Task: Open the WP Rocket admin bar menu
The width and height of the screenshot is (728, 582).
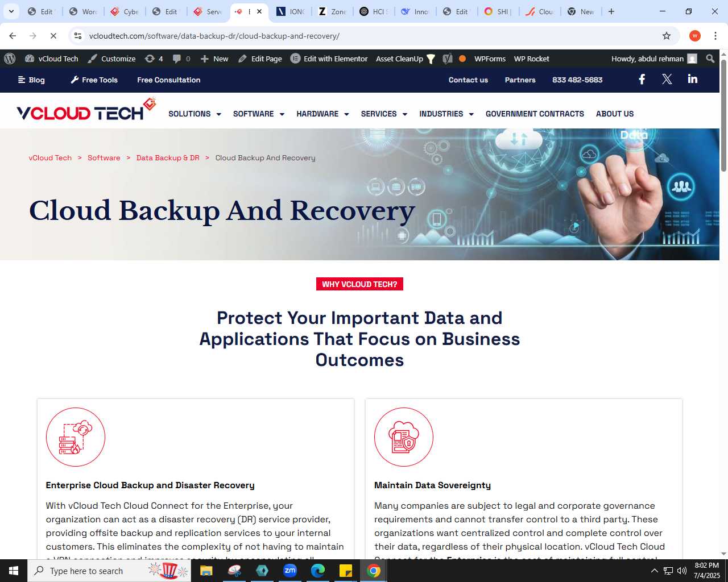Action: (x=532, y=59)
